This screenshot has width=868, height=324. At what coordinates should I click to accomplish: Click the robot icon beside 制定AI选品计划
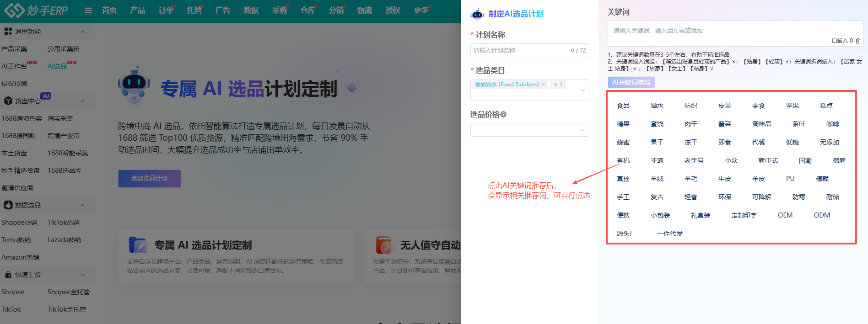(477, 14)
